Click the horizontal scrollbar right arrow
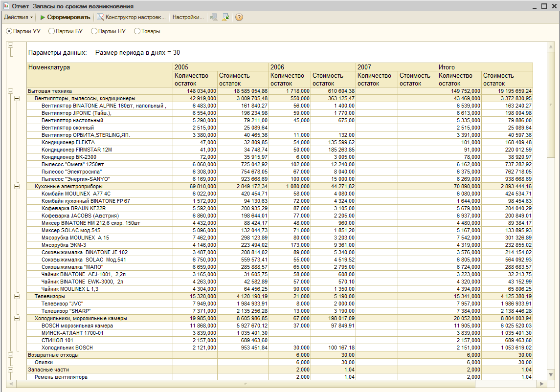Viewport: 560px width, 392px height. [542, 384]
